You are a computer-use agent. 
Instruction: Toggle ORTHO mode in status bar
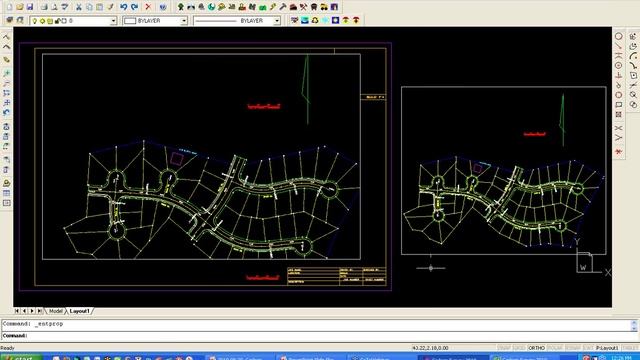536,348
